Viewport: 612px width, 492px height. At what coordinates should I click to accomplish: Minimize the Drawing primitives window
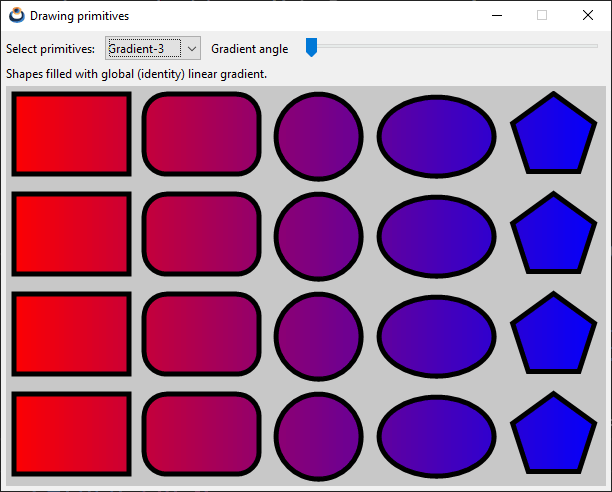pyautogui.click(x=496, y=16)
